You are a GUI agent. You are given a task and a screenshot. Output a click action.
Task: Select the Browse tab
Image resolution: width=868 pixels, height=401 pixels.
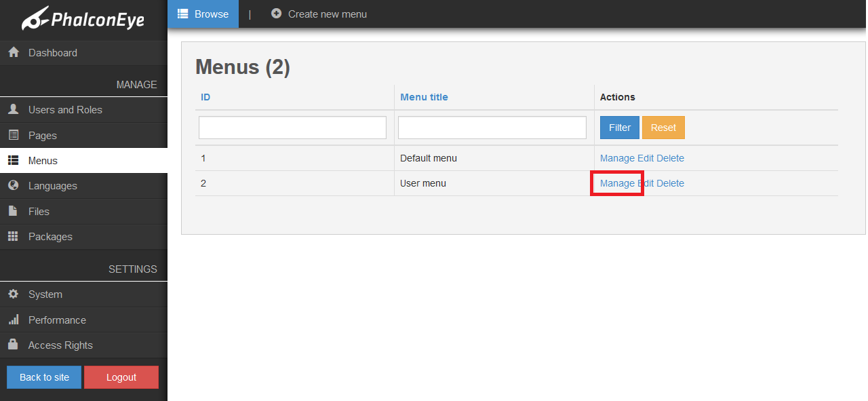coord(203,14)
